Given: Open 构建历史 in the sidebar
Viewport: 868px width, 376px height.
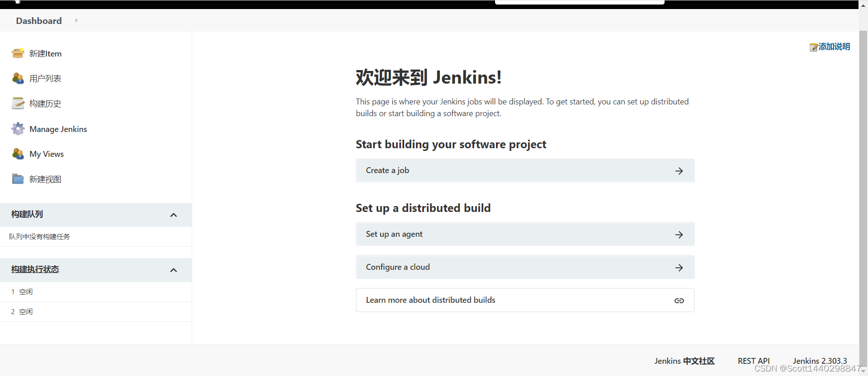Looking at the screenshot, I should tap(45, 103).
